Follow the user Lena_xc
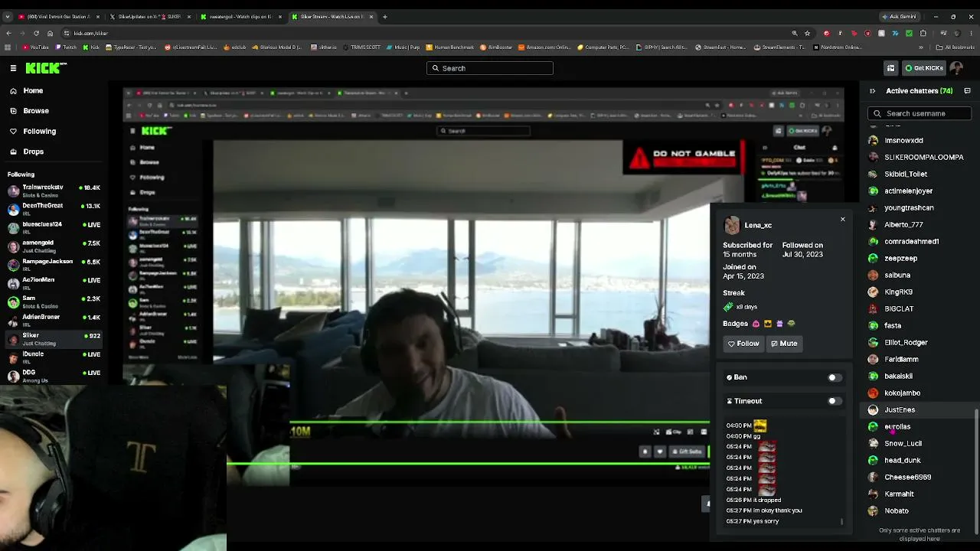This screenshot has height=551, width=980. pyautogui.click(x=743, y=344)
